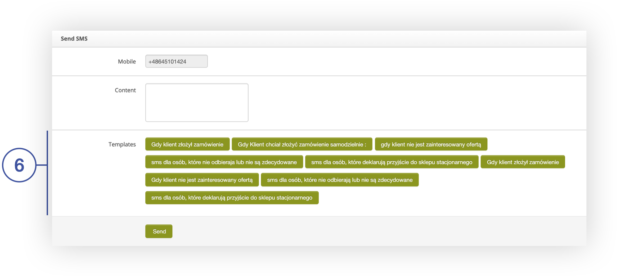Insert 'sms dla osób, które nie odbierają lub' template
This screenshot has width=644, height=279.
pyautogui.click(x=340, y=180)
